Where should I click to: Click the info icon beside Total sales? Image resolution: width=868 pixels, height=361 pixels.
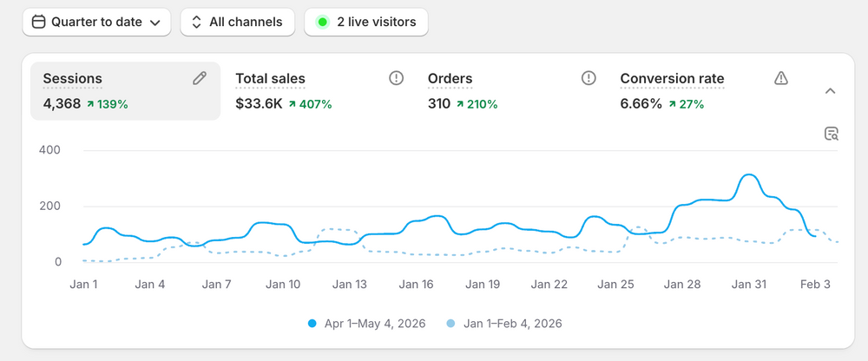[397, 78]
